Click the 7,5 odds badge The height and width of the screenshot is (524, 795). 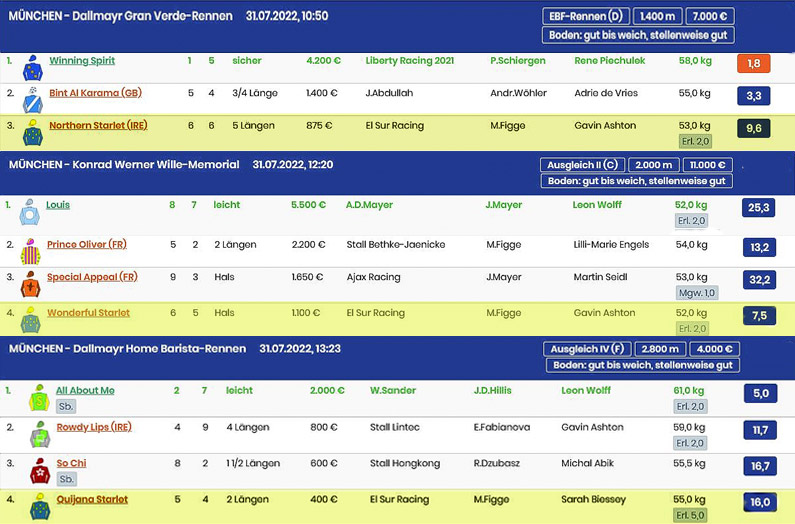759,316
